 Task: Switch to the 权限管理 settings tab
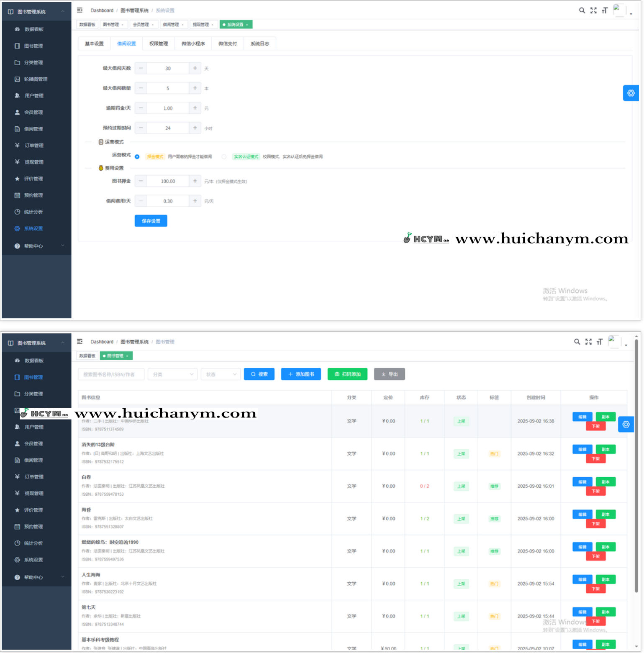coord(159,44)
